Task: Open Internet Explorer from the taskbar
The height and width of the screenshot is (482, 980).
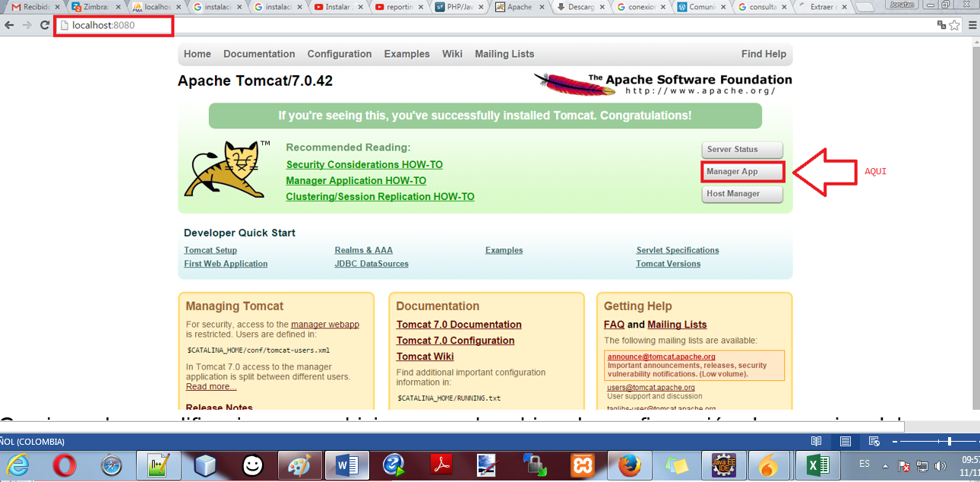Action: [x=18, y=465]
